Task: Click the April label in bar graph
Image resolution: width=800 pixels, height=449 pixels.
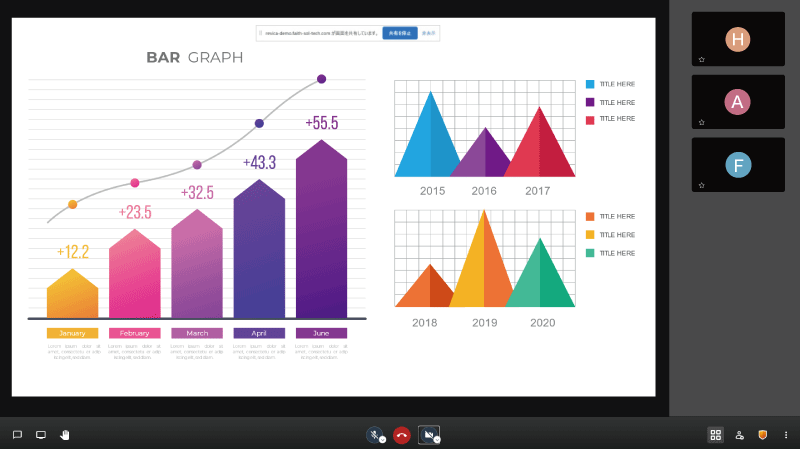Action: click(x=259, y=333)
